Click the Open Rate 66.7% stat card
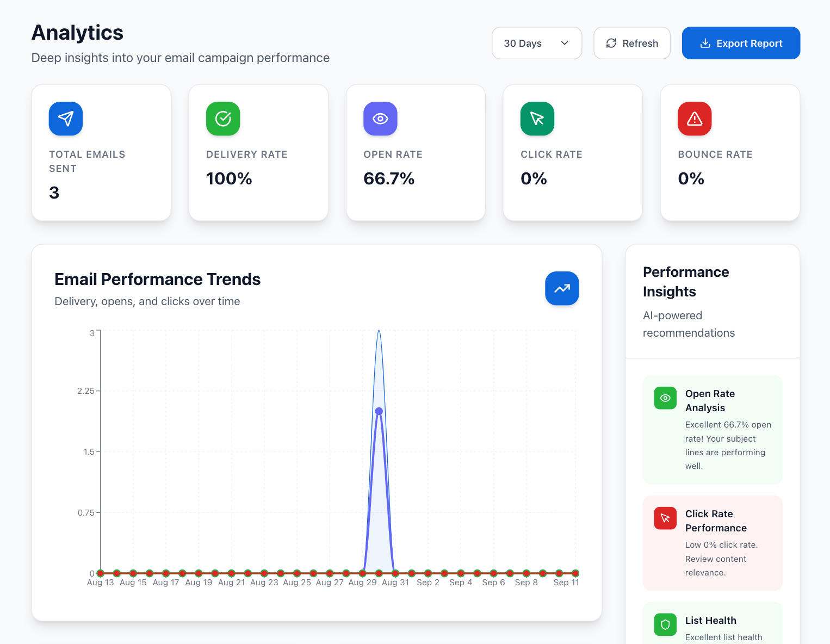Viewport: 830px width, 644px height. tap(416, 152)
